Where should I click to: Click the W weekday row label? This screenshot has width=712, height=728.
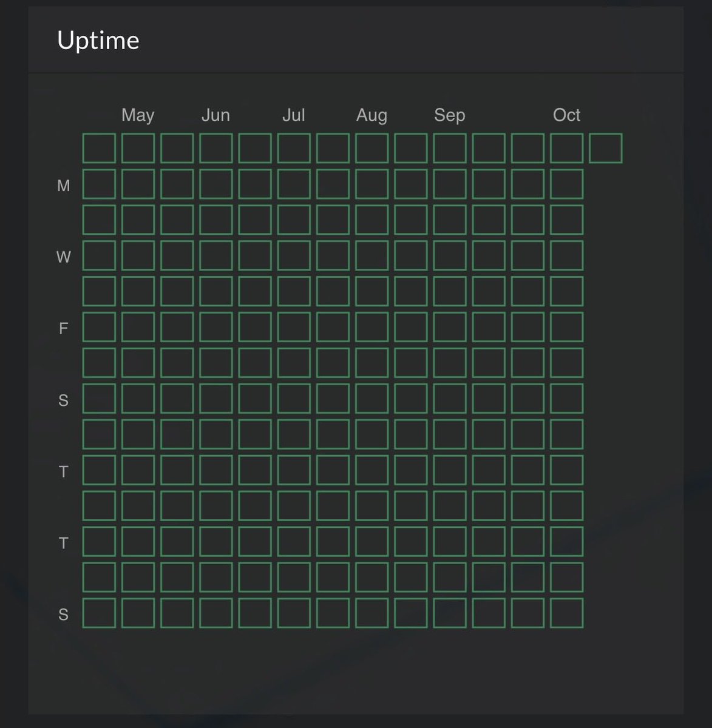pos(63,257)
